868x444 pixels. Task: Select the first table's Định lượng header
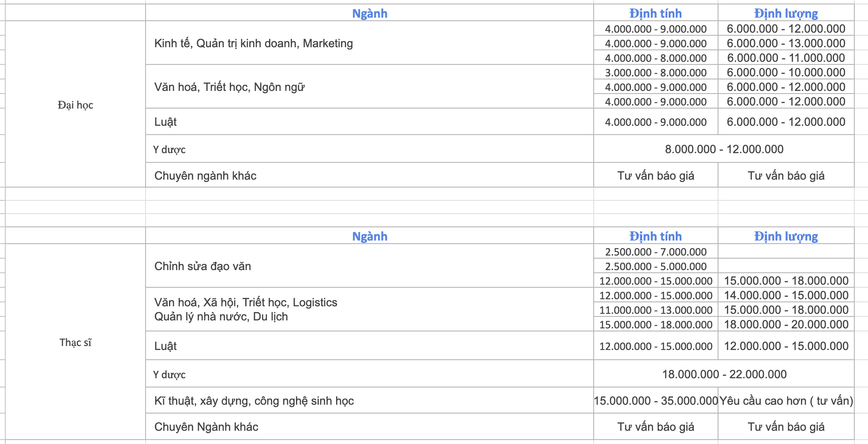[x=786, y=13]
